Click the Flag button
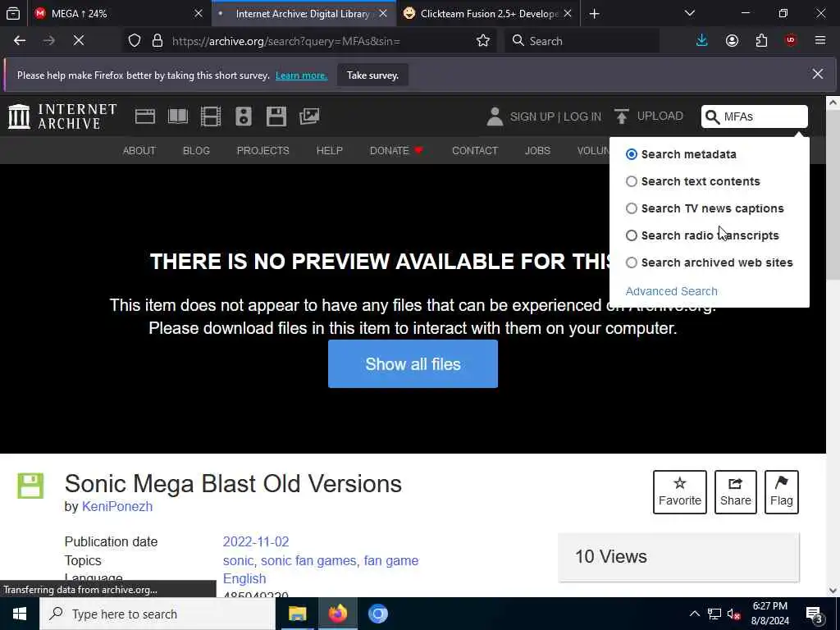 click(782, 492)
